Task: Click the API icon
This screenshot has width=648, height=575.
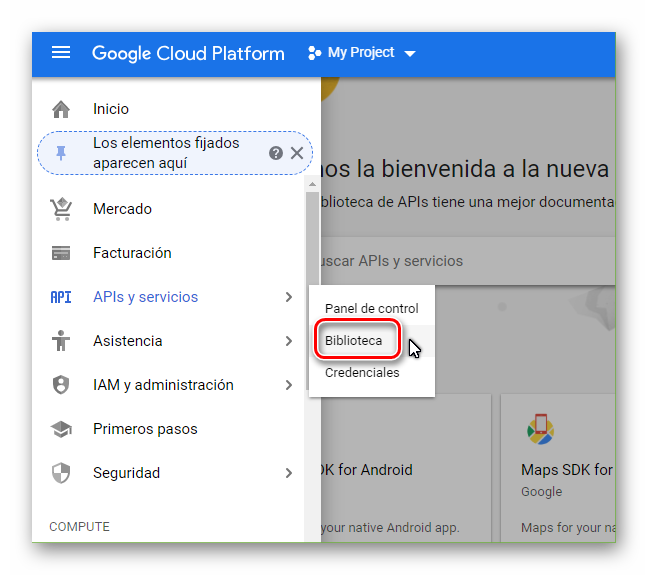Action: (x=61, y=297)
